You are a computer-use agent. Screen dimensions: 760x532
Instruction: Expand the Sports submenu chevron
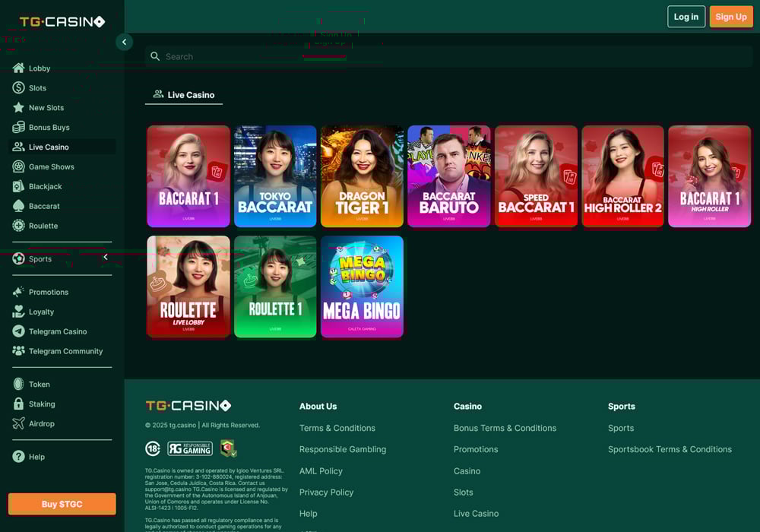coord(105,258)
